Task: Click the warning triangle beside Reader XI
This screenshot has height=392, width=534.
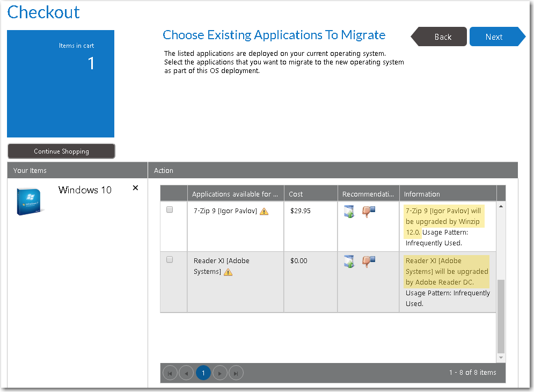Action: coord(228,272)
